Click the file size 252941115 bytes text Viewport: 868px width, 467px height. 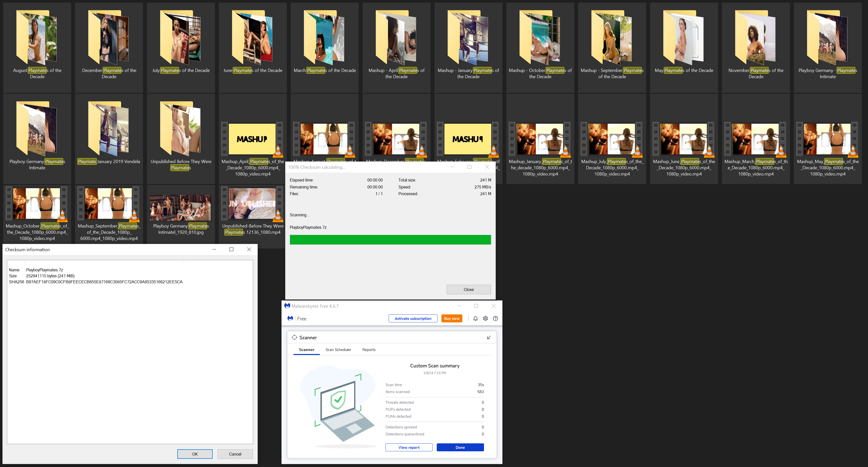point(50,276)
